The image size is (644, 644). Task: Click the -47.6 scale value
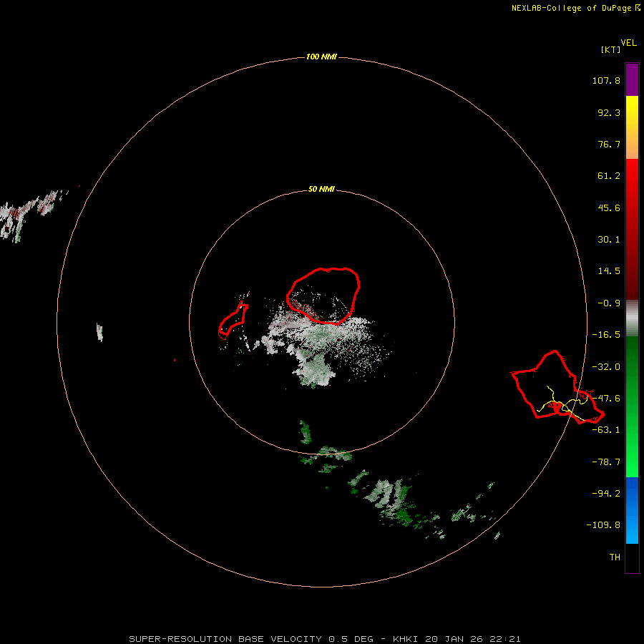tap(606, 399)
